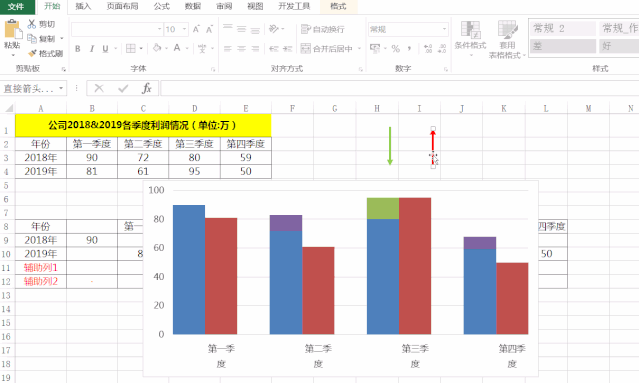Switch to the 视图 View tab
The image size is (639, 383).
pyautogui.click(x=255, y=6)
